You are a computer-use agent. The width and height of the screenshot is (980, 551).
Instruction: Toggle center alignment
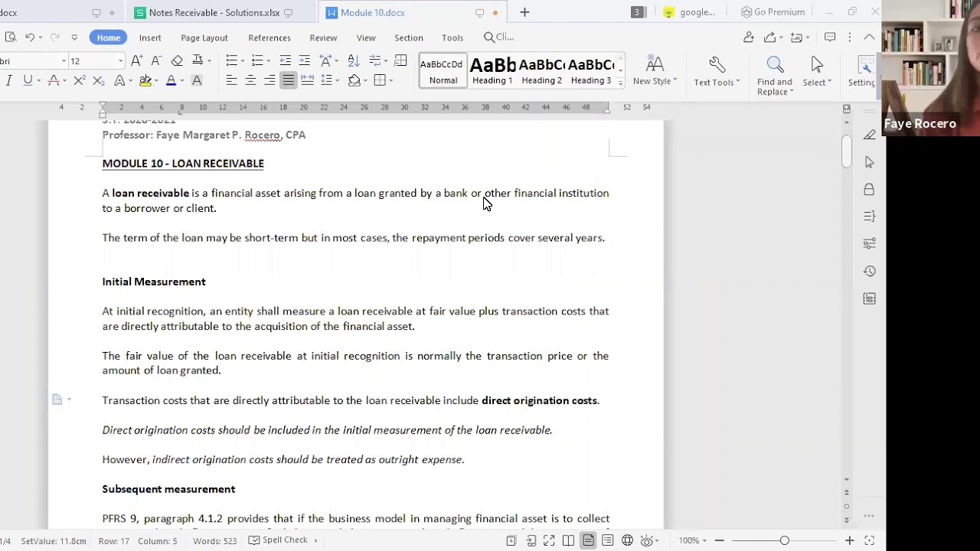pos(250,80)
